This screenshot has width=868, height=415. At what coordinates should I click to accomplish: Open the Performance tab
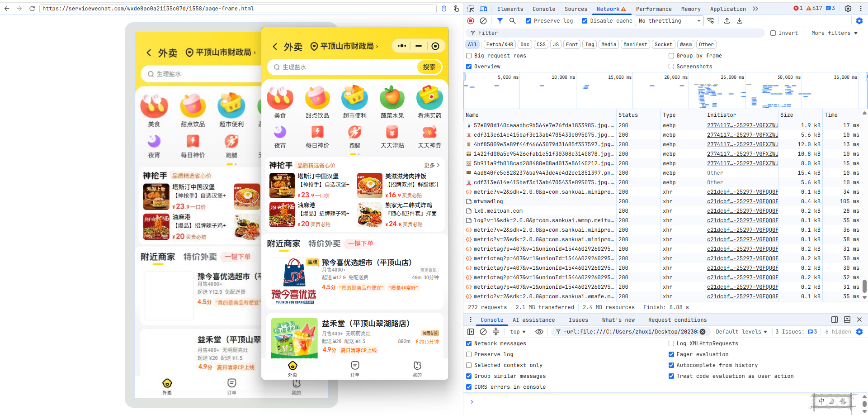click(x=654, y=9)
